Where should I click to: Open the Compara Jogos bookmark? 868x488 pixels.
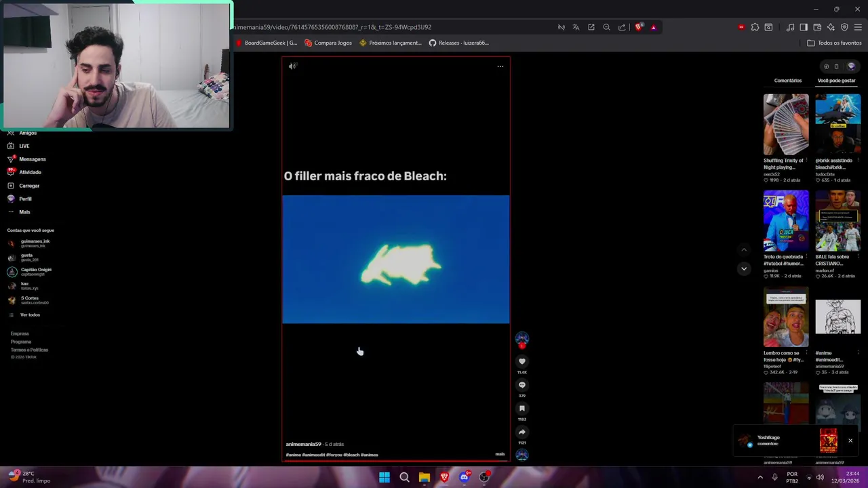coord(328,43)
